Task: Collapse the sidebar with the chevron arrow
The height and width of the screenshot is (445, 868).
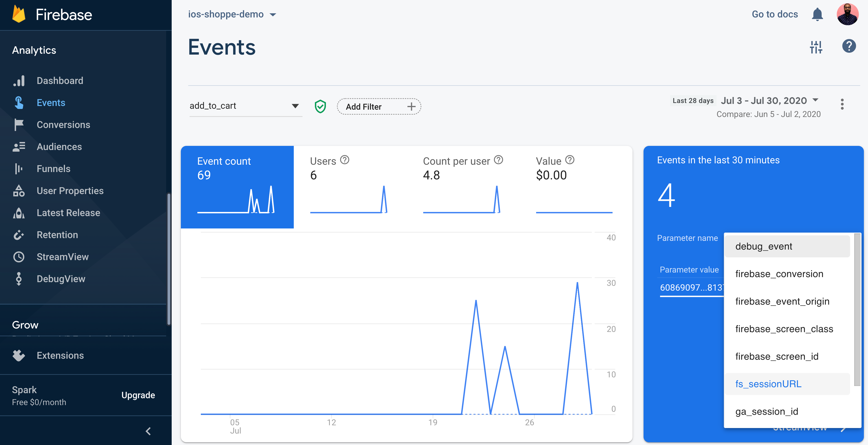Action: tap(148, 431)
